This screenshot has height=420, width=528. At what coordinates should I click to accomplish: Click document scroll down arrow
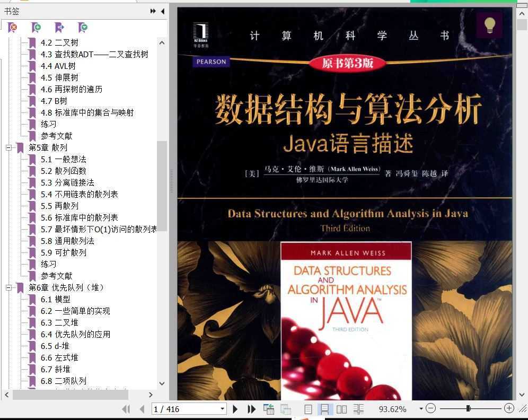[522, 395]
